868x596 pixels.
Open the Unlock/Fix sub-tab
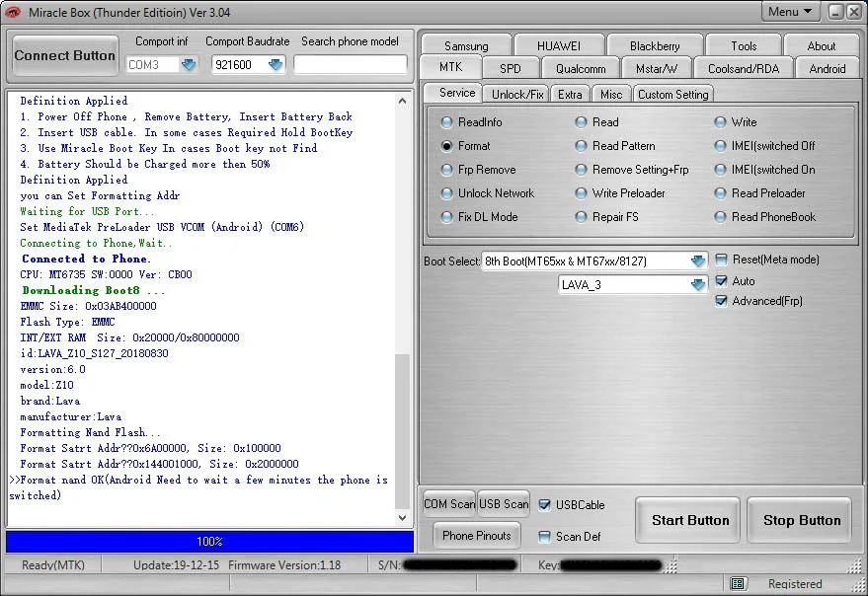click(517, 94)
